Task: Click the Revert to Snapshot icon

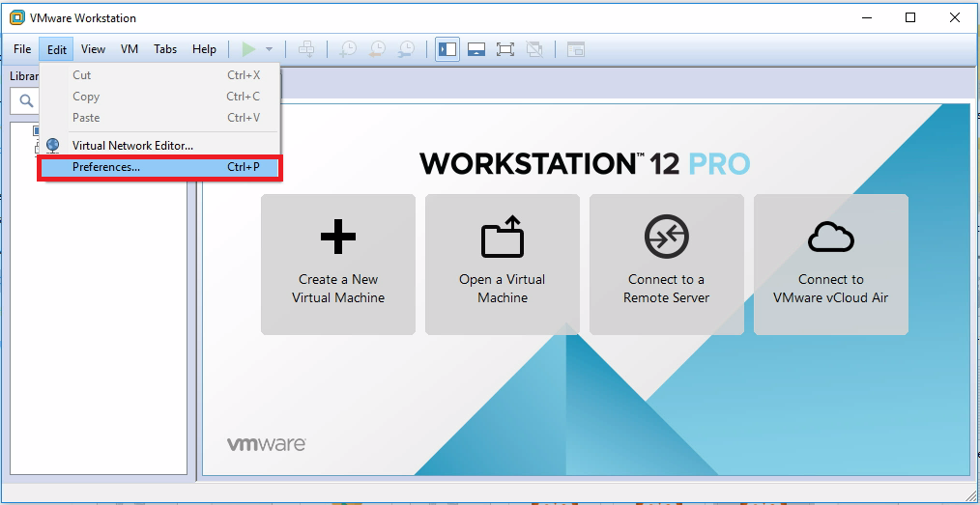Action: pos(377,49)
